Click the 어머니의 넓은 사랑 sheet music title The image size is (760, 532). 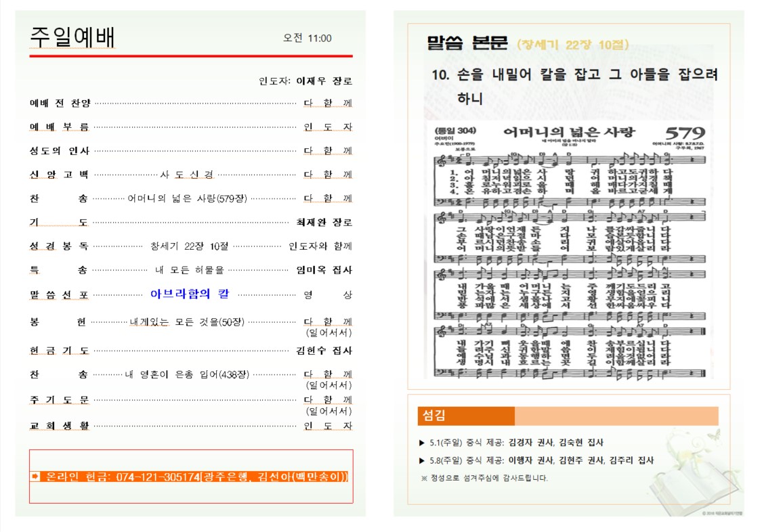[x=562, y=132]
